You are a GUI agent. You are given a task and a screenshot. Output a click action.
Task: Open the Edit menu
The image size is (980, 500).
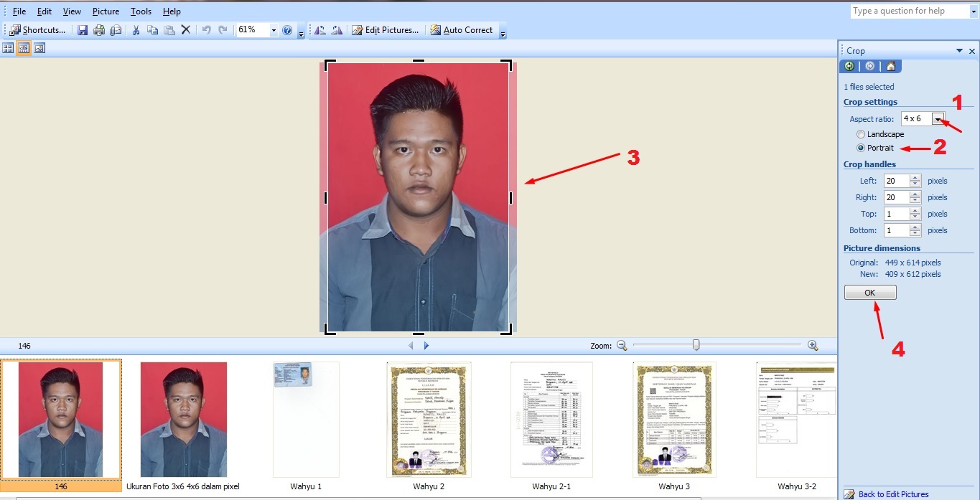pos(45,11)
